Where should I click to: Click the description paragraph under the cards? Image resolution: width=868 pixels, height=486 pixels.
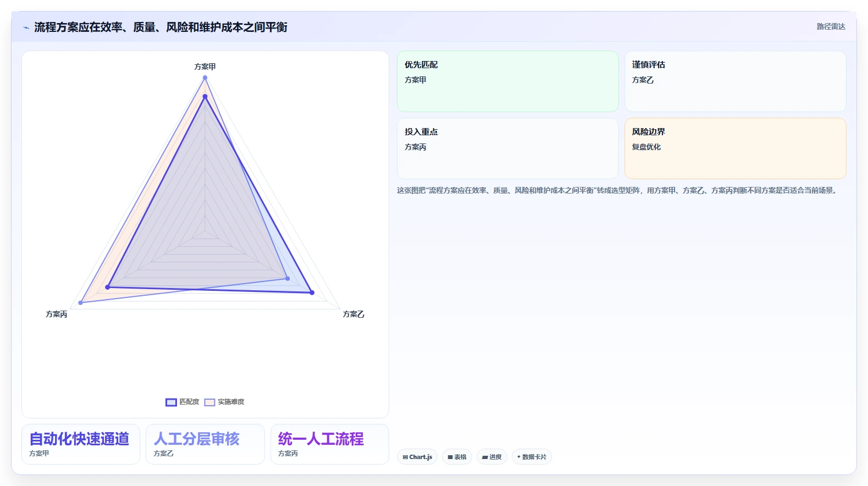click(618, 191)
